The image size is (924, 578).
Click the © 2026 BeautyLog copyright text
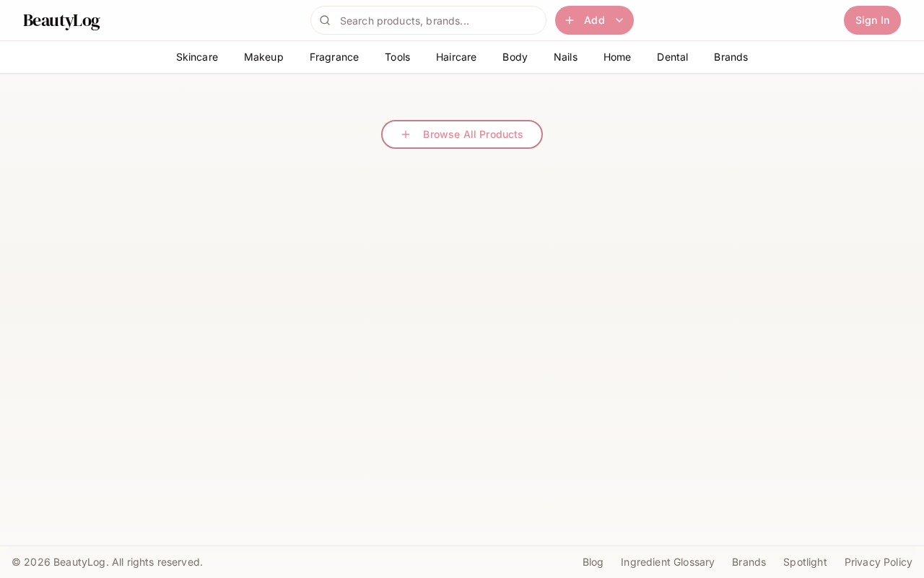tap(107, 562)
